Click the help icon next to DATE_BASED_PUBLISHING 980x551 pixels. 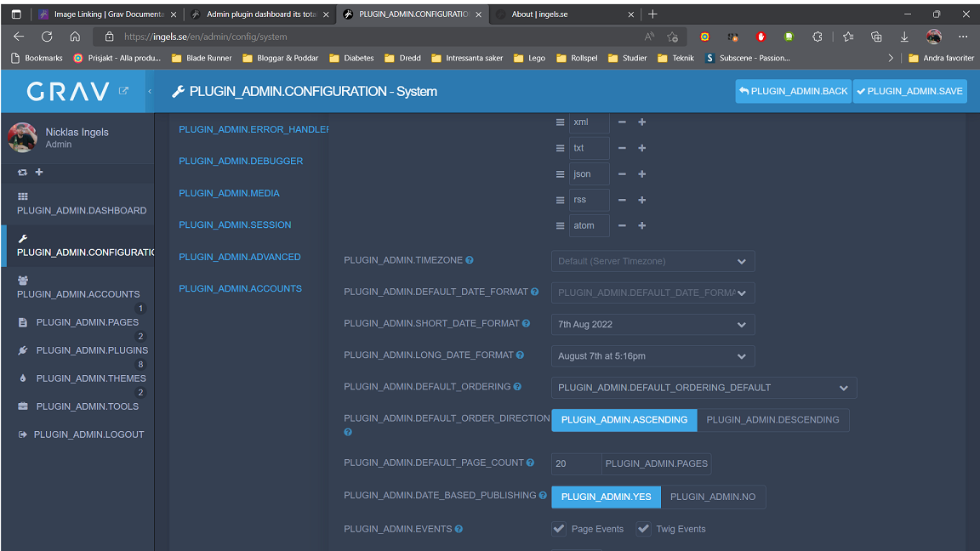543,496
